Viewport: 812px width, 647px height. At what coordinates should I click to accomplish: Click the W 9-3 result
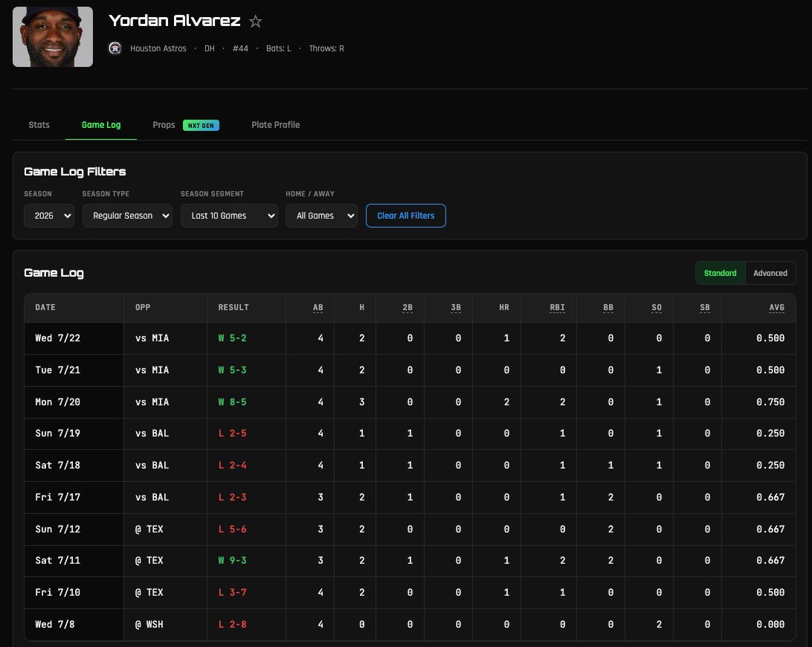(x=233, y=561)
